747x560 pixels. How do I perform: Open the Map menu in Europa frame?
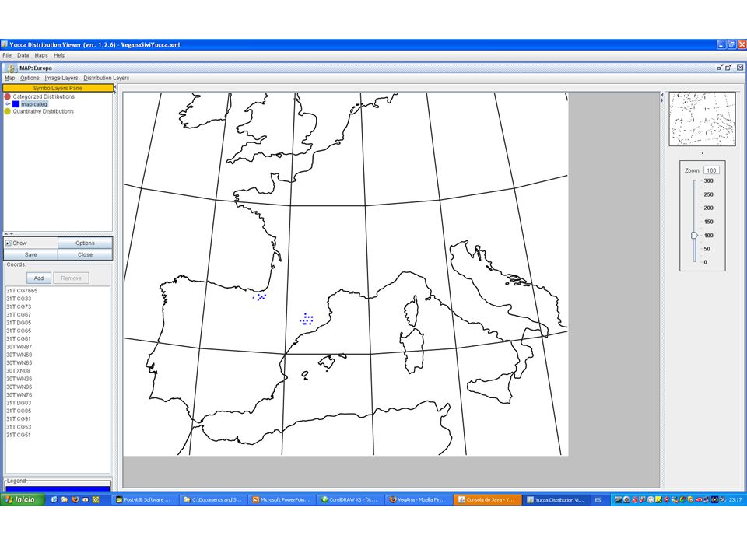point(9,78)
